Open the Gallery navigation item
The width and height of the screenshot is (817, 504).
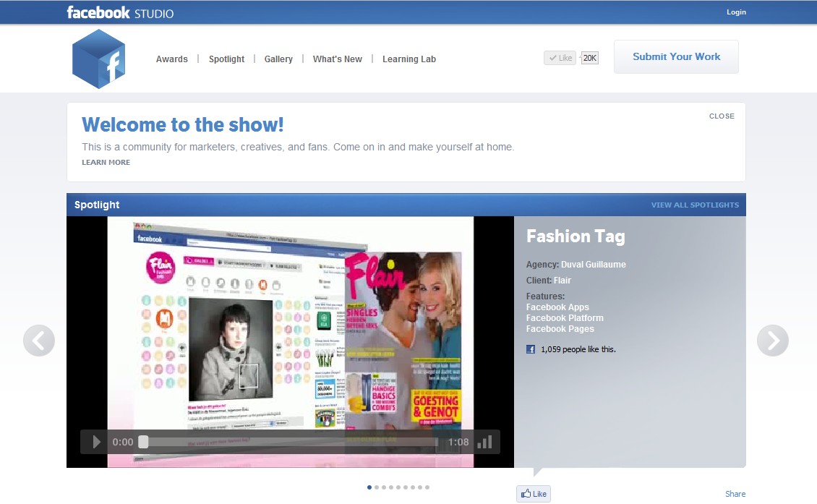point(278,59)
